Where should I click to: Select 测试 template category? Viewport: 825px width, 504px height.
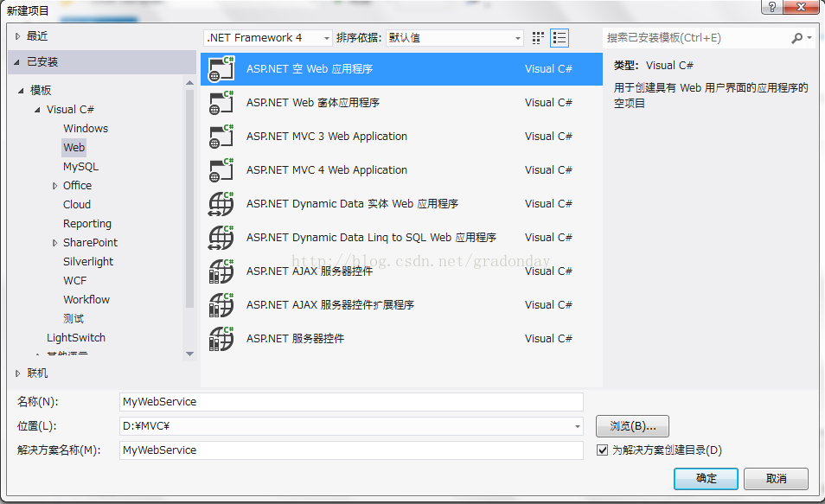pyautogui.click(x=74, y=318)
